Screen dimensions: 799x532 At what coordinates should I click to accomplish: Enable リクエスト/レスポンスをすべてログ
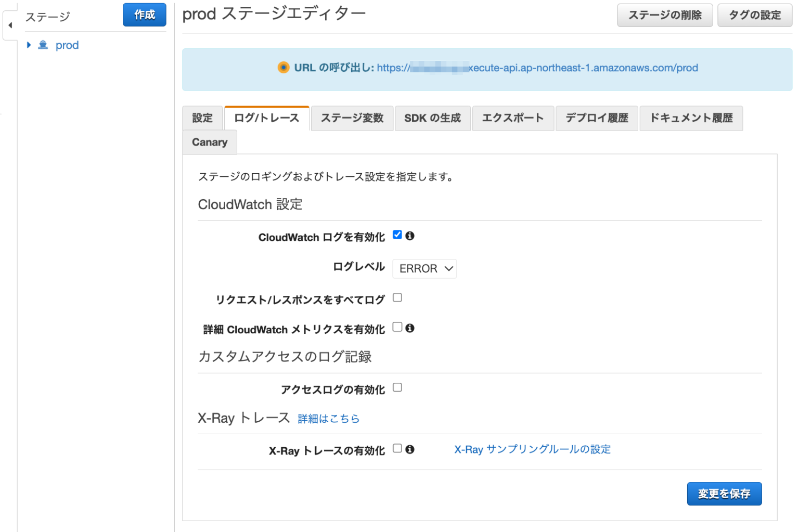(397, 297)
